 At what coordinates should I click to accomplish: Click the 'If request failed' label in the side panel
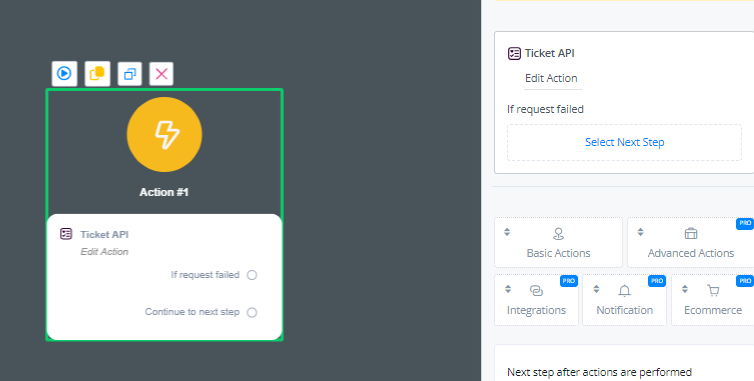click(545, 109)
